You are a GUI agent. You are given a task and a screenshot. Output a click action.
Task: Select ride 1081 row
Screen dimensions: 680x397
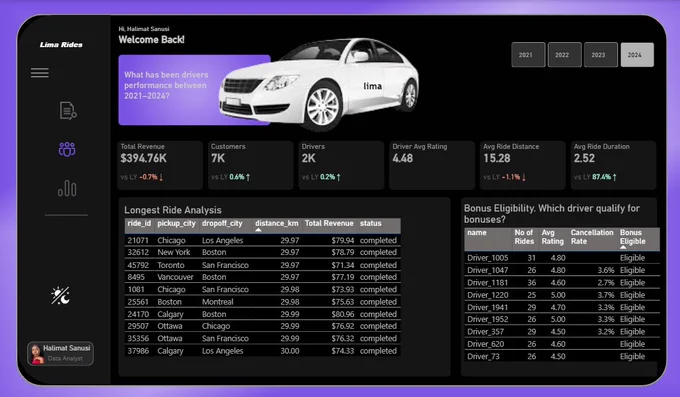(x=262, y=289)
